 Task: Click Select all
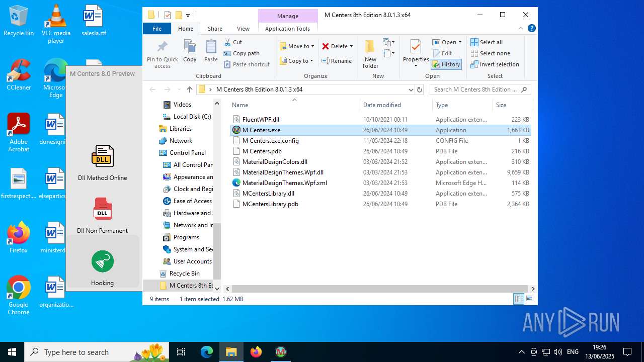487,42
